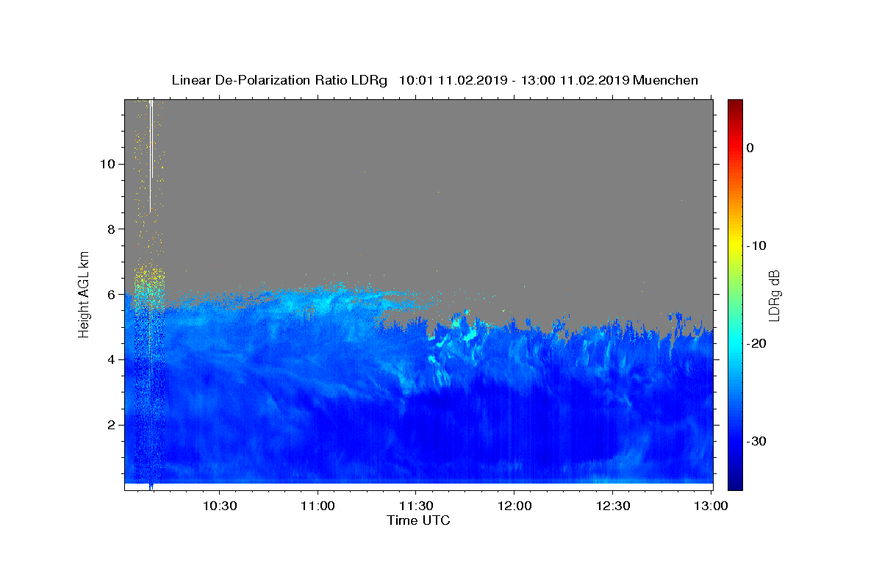Click the 'Time UTC' axis label
882x588 pixels.
(x=418, y=520)
